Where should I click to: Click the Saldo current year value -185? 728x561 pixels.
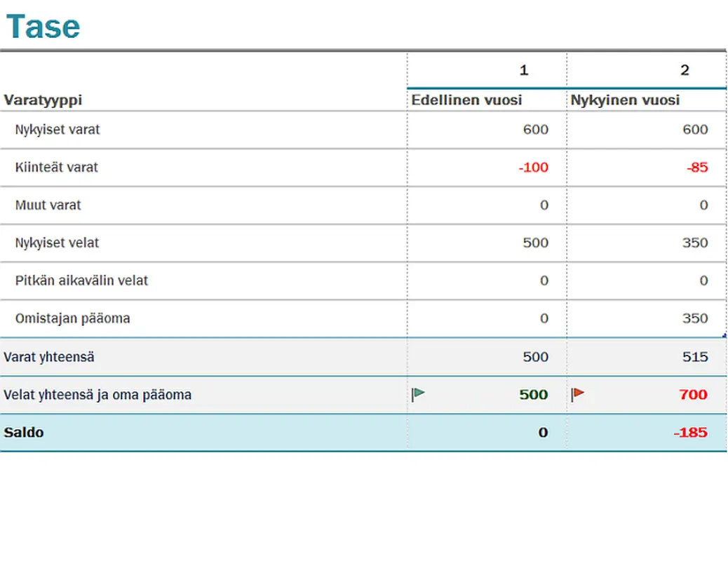coord(690,433)
